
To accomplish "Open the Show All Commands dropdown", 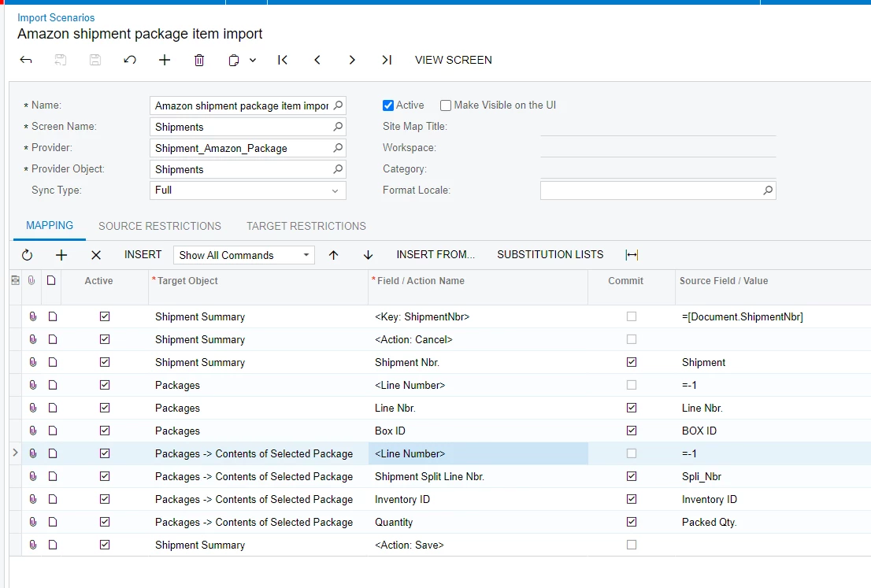I will point(244,255).
